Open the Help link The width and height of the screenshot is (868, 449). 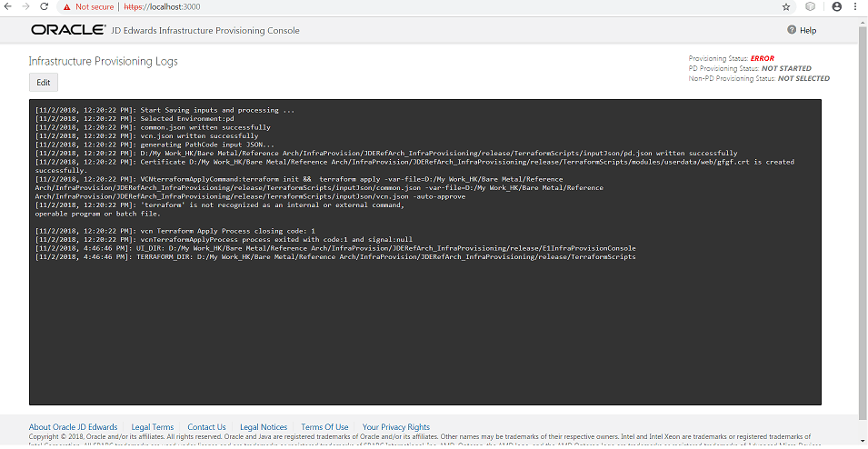coord(808,31)
